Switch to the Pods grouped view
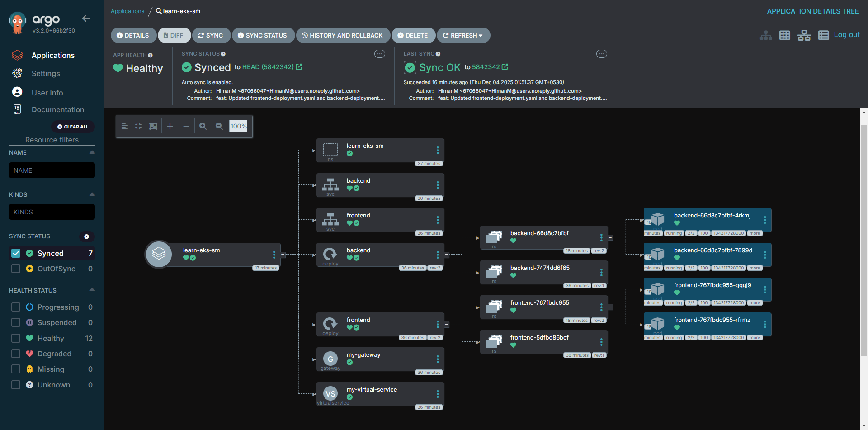Screen dimensions: 868x430 (785, 35)
